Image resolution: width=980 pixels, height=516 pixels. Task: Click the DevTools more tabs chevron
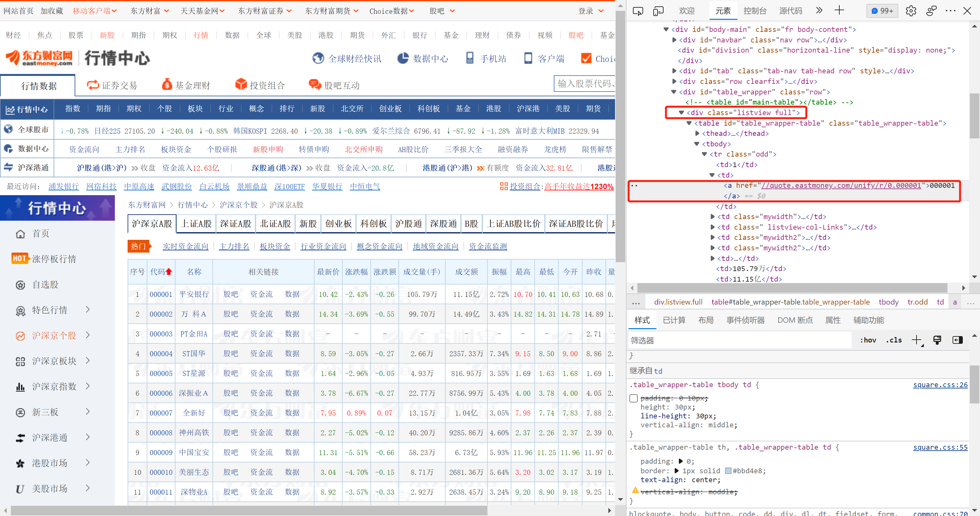[819, 11]
